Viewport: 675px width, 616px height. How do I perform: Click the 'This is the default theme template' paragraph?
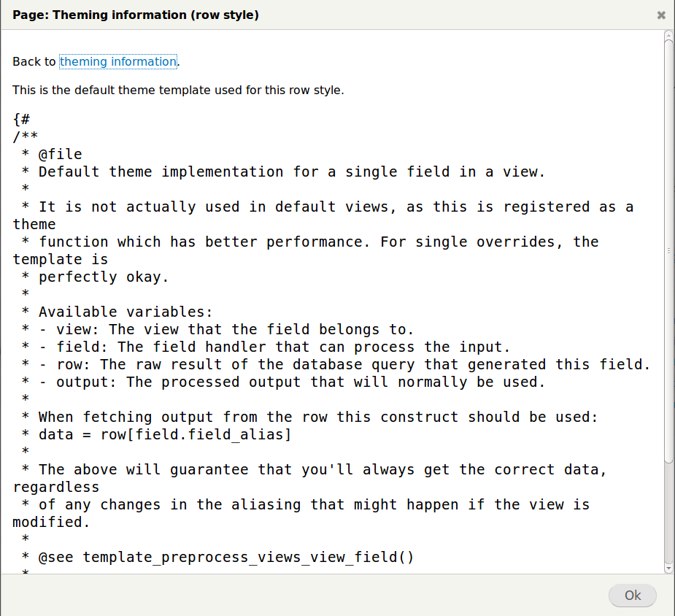[x=178, y=91]
